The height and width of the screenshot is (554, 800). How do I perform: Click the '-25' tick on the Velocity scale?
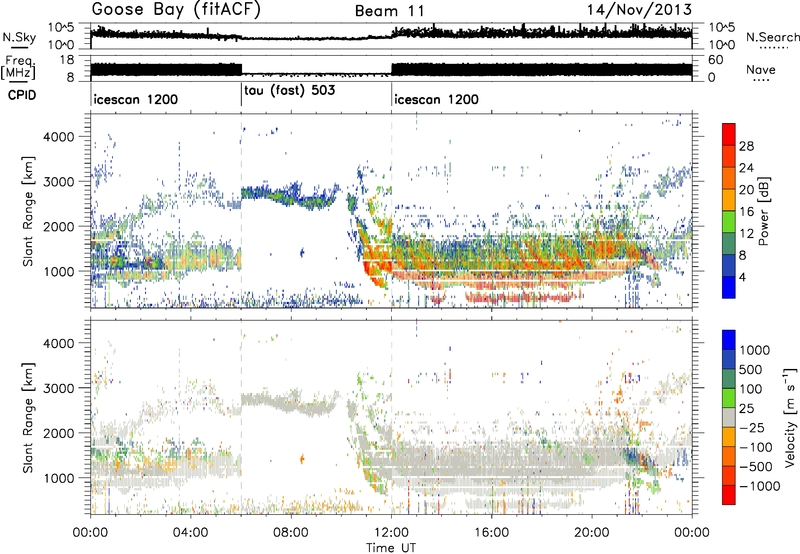pos(752,427)
